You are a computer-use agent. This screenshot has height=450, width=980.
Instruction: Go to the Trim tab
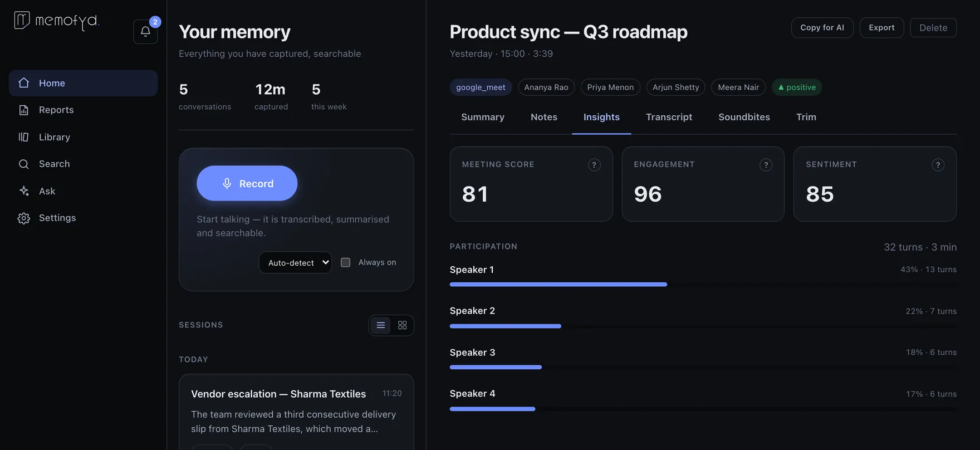point(806,117)
